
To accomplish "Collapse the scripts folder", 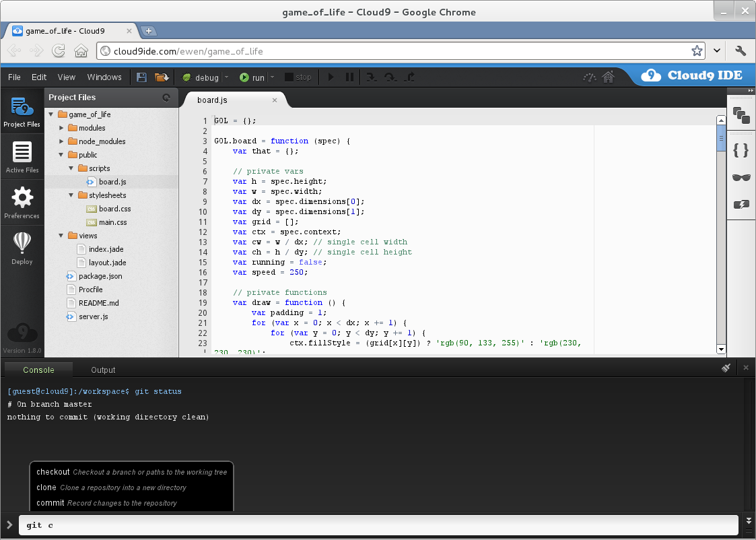I will click(71, 168).
